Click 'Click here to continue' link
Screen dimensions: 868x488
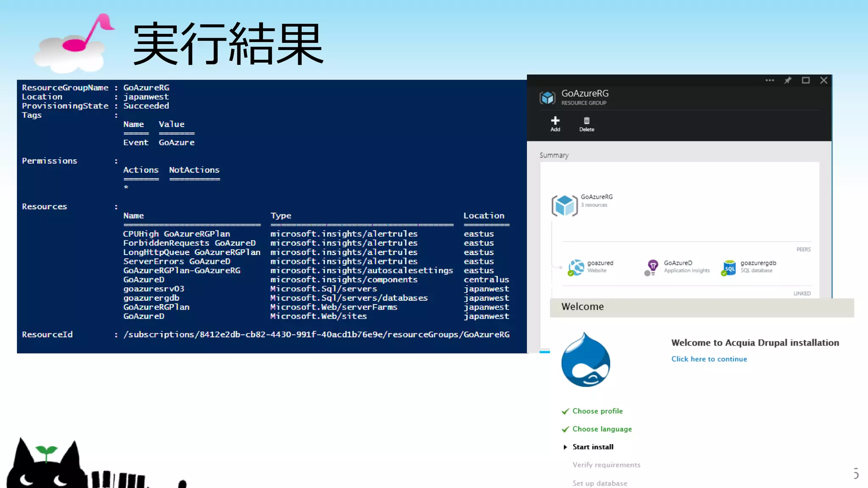709,359
